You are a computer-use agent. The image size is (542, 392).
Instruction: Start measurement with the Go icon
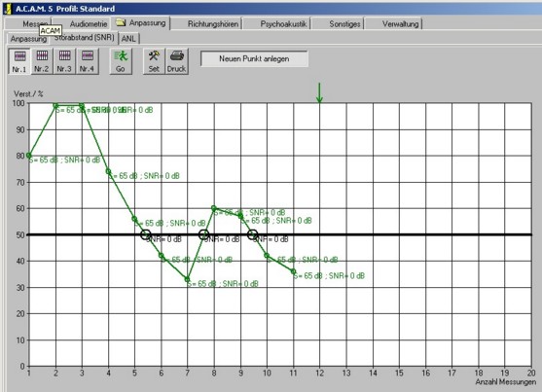121,61
